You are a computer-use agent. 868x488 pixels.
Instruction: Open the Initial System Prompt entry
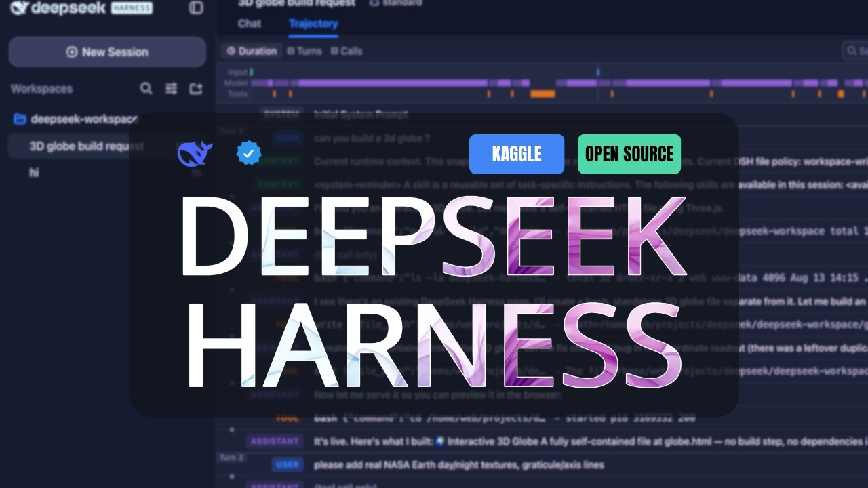361,115
